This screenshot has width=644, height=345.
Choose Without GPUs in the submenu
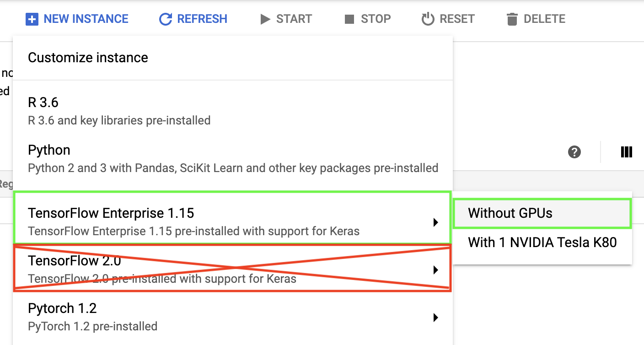click(542, 213)
